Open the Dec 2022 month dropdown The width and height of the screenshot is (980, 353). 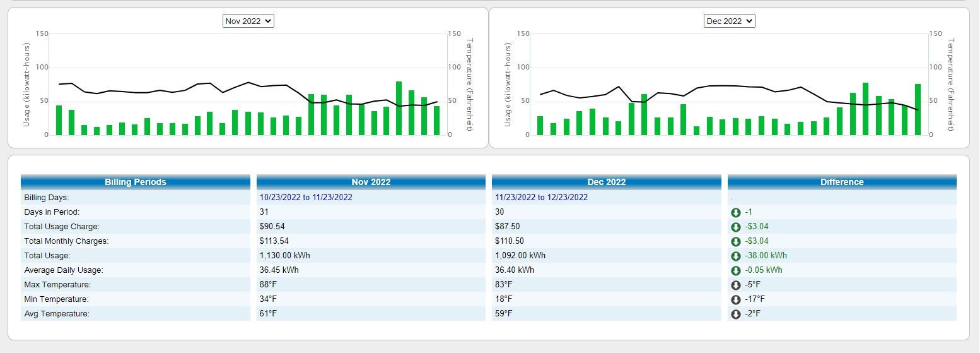(729, 21)
